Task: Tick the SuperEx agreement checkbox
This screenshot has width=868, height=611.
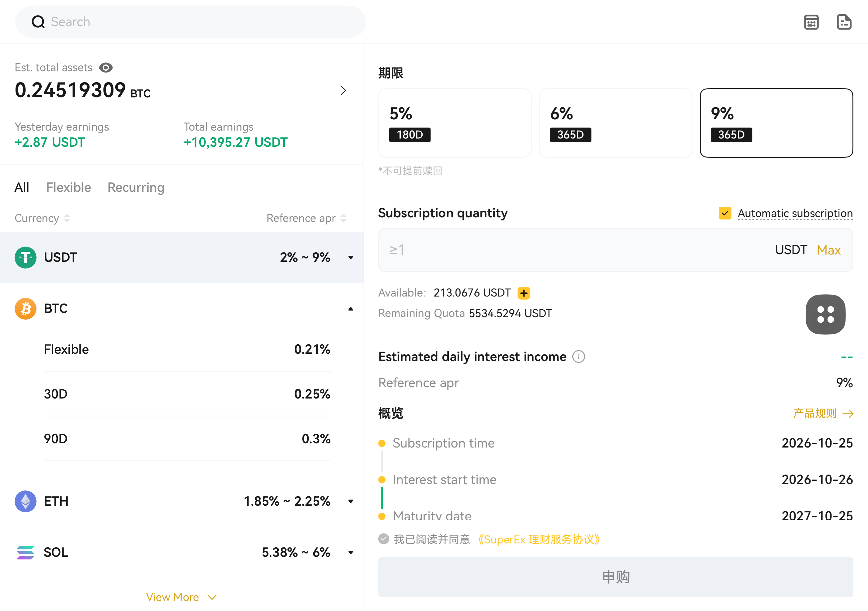Action: [x=383, y=539]
